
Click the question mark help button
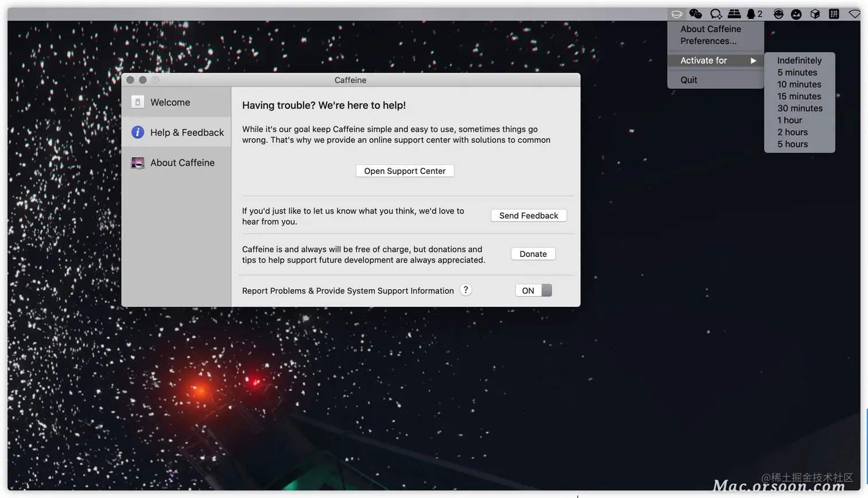tap(466, 290)
